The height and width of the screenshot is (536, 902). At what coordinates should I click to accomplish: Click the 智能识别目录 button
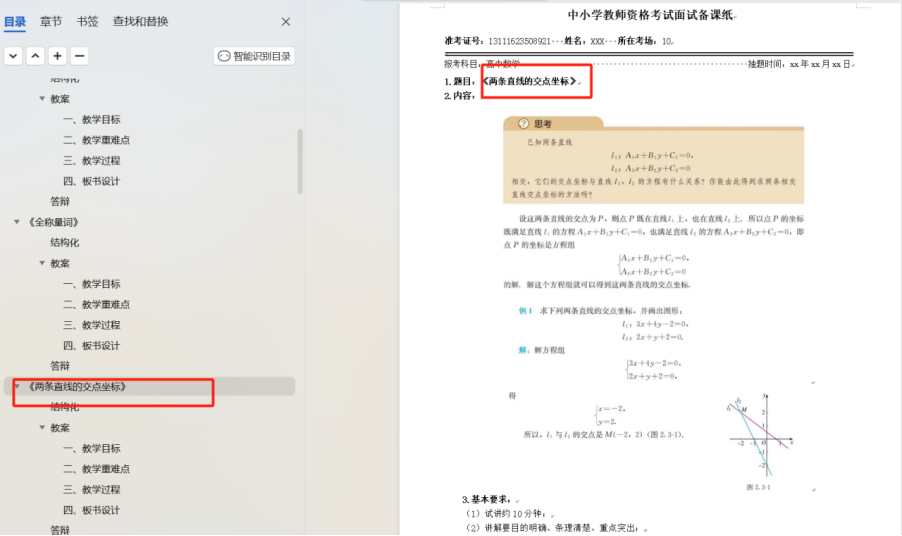tap(254, 56)
